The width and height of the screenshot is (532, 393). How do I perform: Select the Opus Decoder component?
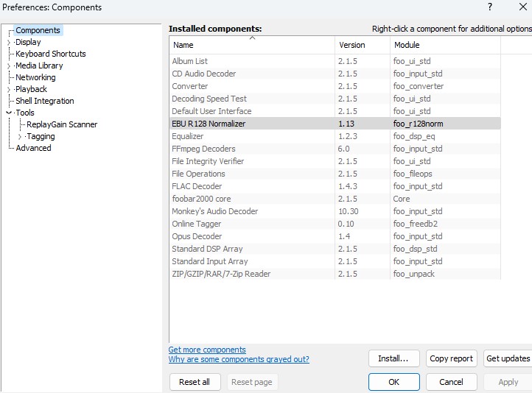(335, 236)
